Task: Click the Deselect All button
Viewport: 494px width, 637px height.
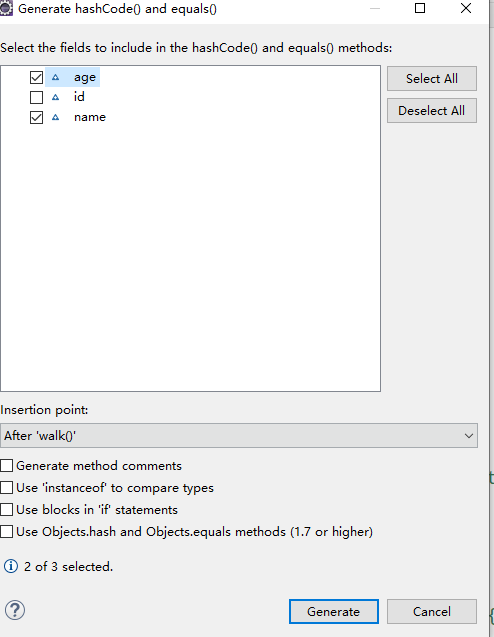Action: pyautogui.click(x=432, y=110)
